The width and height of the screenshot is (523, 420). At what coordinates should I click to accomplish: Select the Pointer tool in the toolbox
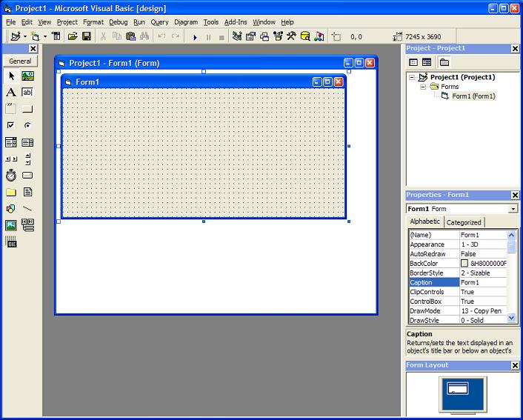pyautogui.click(x=11, y=76)
